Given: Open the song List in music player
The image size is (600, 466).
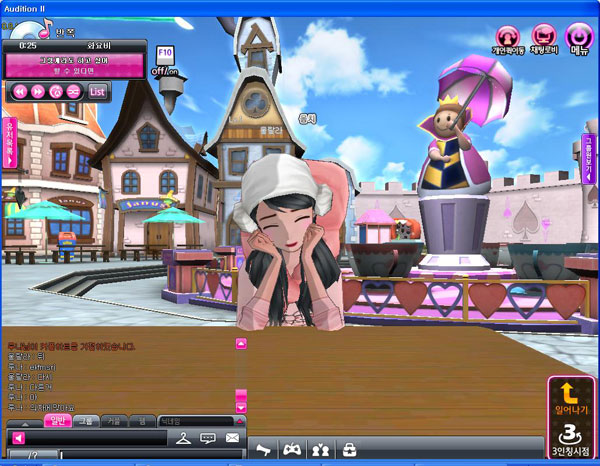Looking at the screenshot, I should tap(97, 91).
